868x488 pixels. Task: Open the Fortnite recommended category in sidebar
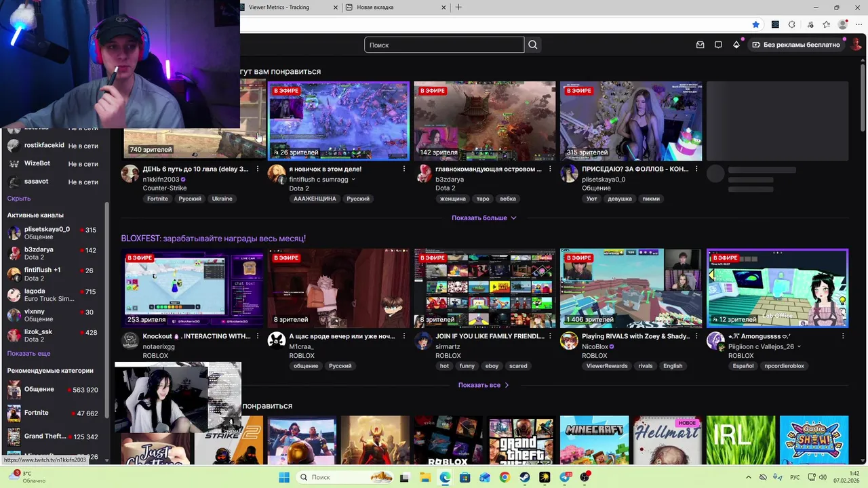(x=54, y=413)
